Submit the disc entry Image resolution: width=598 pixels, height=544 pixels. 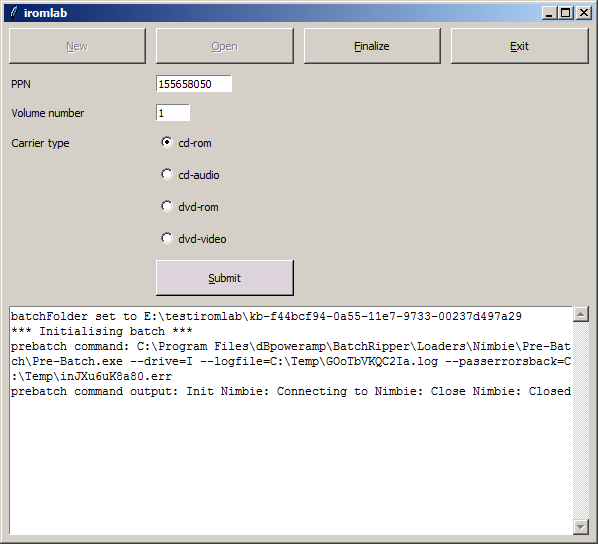pyautogui.click(x=225, y=278)
